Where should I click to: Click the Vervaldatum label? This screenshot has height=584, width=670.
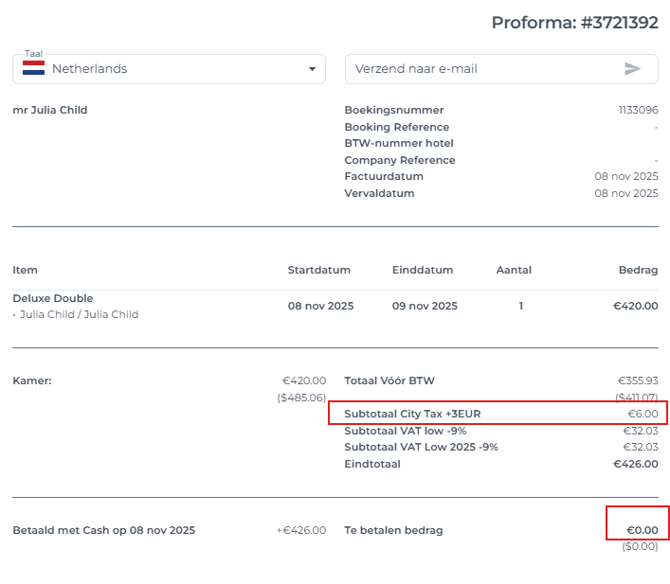pos(379,194)
